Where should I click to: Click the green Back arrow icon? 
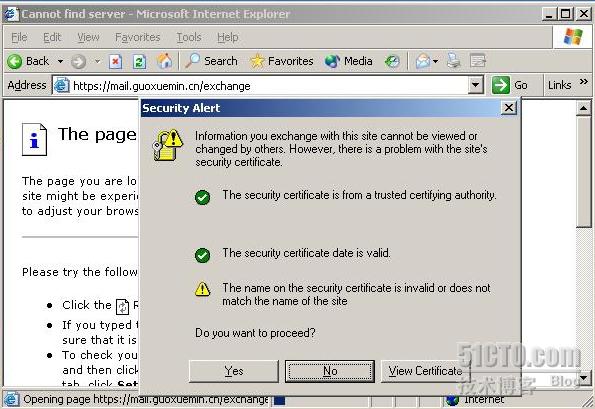pyautogui.click(x=15, y=61)
